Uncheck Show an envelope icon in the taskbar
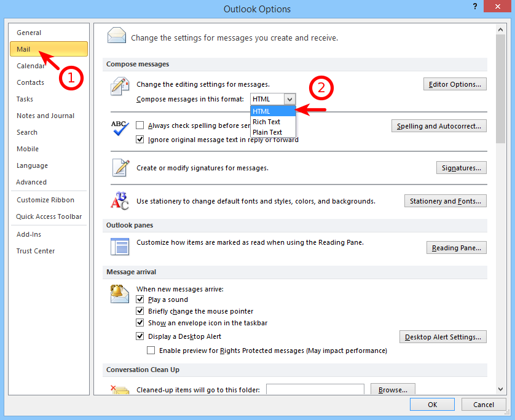 140,322
